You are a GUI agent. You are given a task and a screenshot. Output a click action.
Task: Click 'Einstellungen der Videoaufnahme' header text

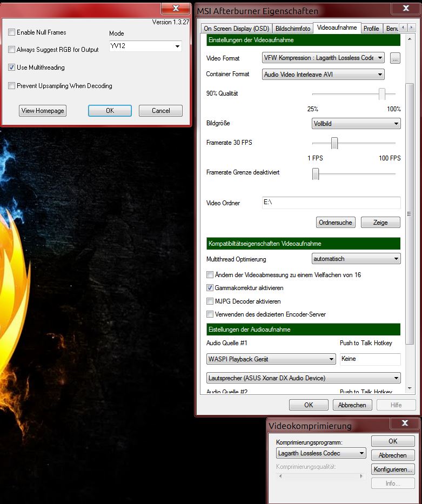(x=251, y=40)
